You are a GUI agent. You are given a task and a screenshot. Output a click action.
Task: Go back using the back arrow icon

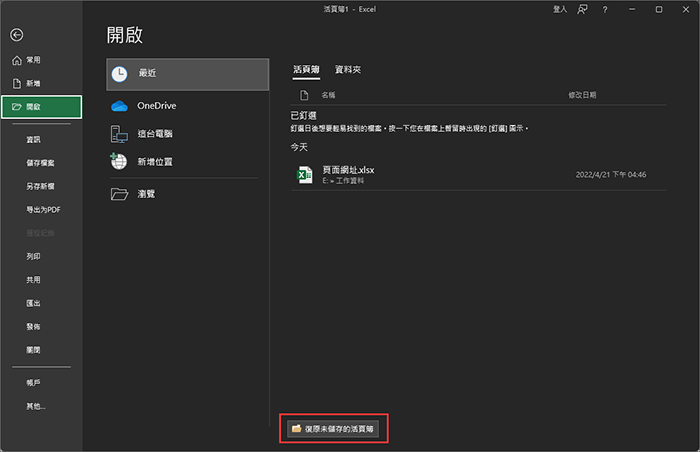(17, 35)
